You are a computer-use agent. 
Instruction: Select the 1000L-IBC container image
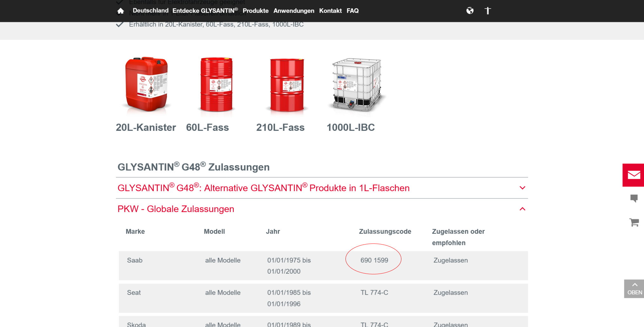pos(357,85)
